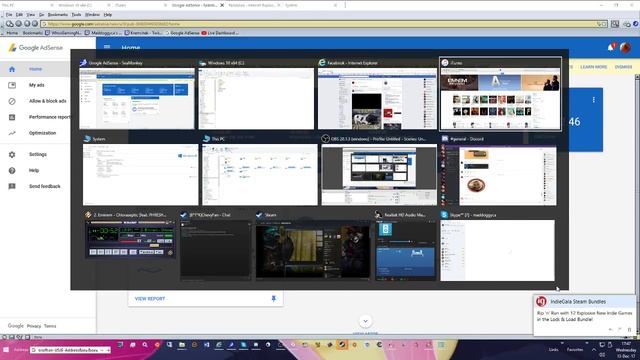The image size is (640, 360).
Task: Open the account avatar menu
Action: coord(625,47)
